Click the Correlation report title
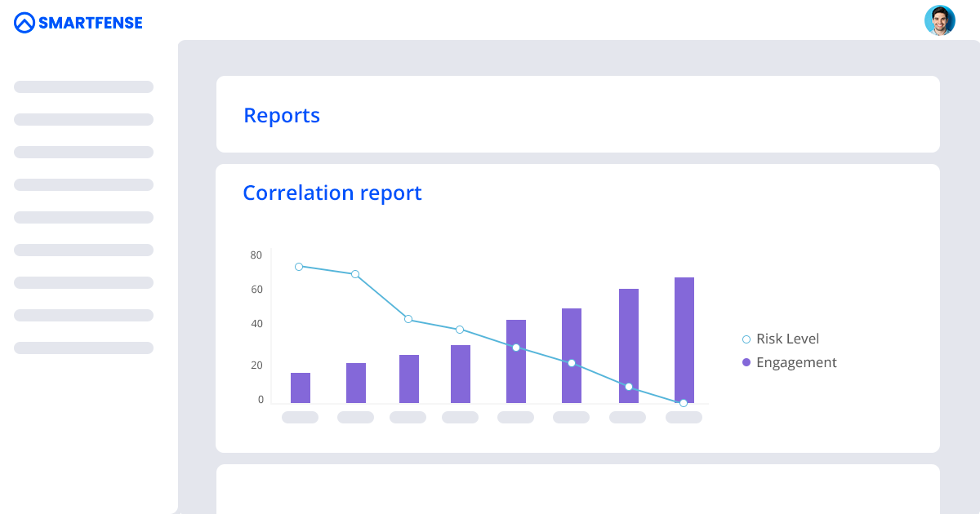 [x=332, y=193]
